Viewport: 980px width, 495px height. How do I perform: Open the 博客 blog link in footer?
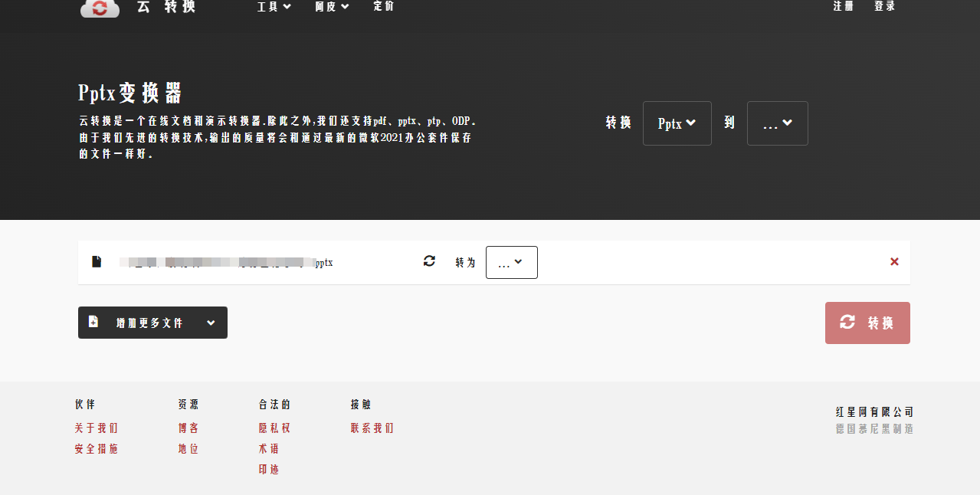188,428
